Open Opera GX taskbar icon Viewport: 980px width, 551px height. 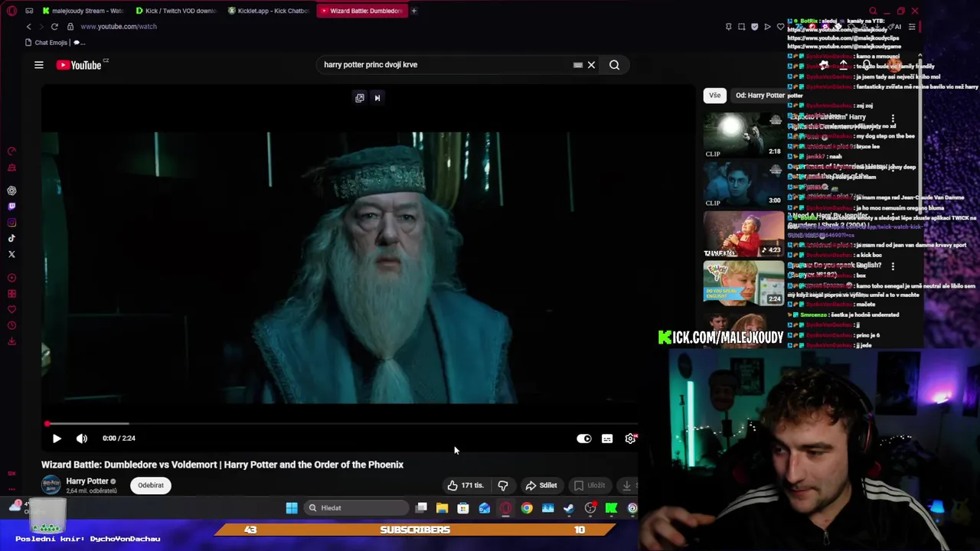point(505,508)
